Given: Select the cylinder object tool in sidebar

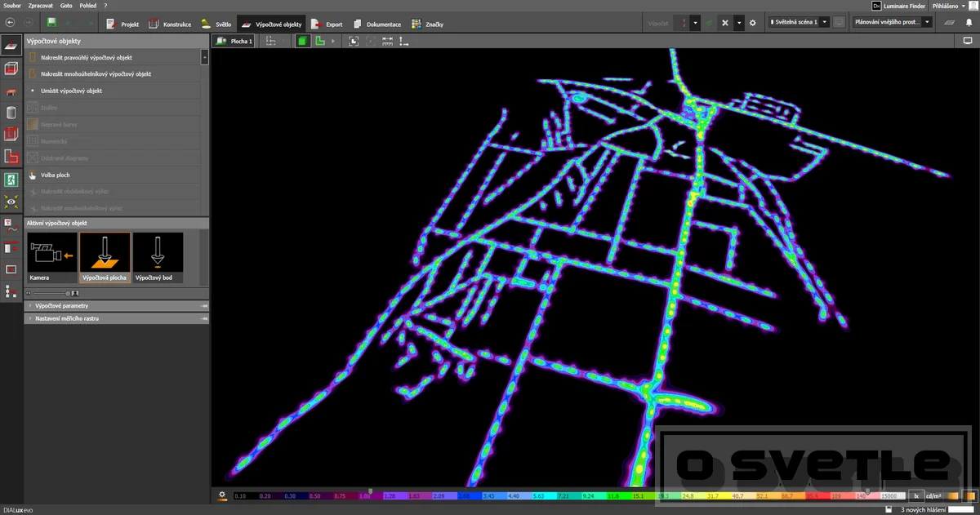Looking at the screenshot, I should pos(11,113).
